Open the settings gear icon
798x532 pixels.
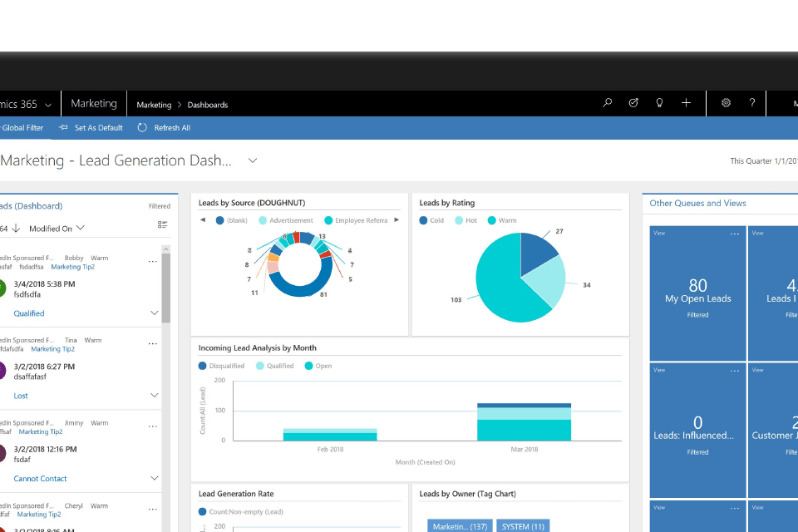coord(726,103)
